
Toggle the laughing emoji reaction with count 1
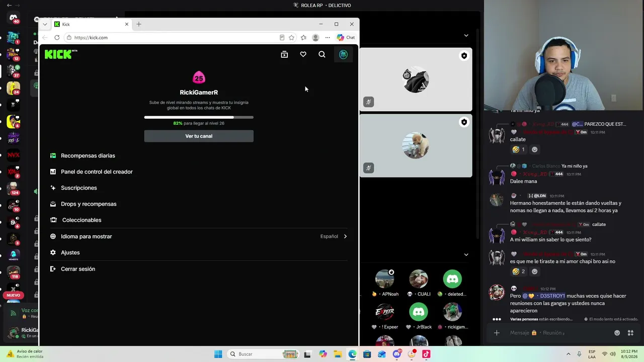pos(518,149)
